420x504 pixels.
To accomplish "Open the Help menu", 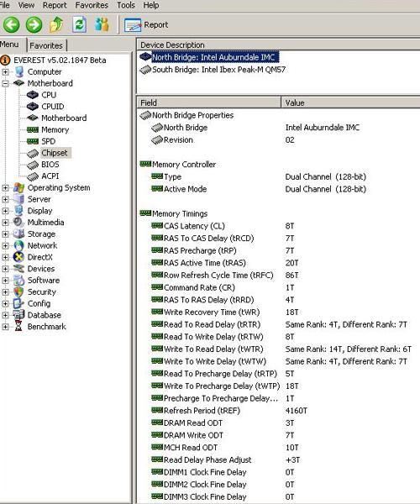I will [x=150, y=5].
